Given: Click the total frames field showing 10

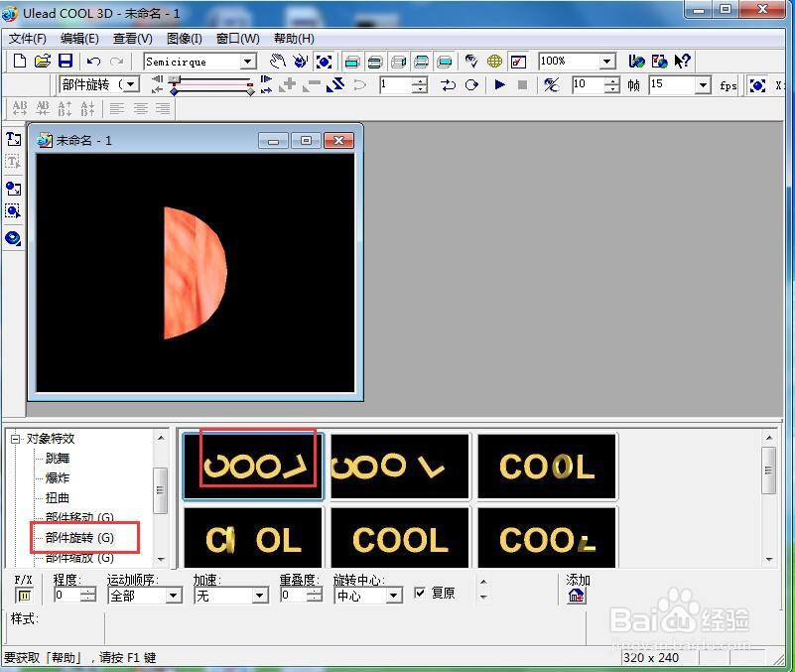Looking at the screenshot, I should point(589,84).
